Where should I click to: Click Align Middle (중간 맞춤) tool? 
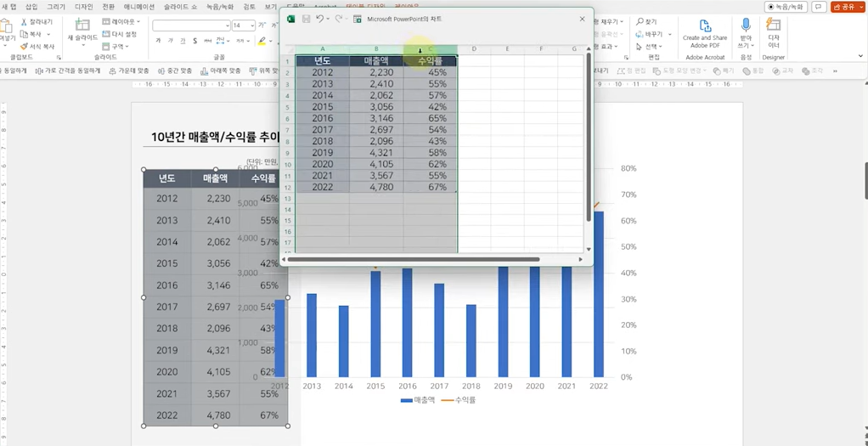coord(175,71)
